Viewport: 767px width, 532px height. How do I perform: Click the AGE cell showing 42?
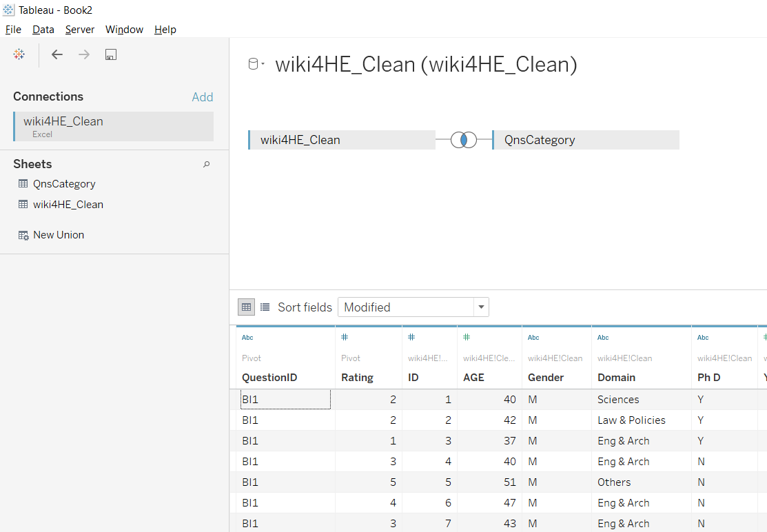point(510,420)
